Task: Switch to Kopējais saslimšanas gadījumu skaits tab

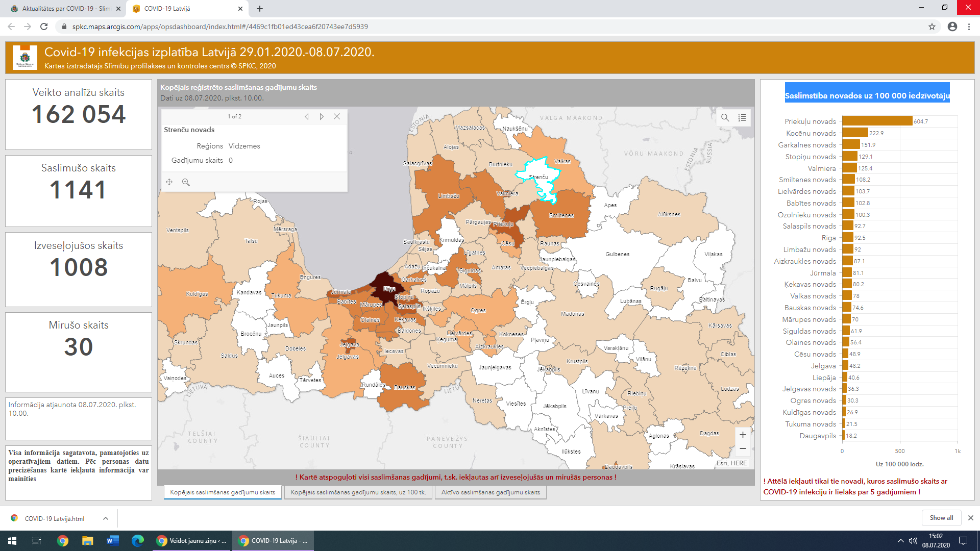Action: (223, 492)
